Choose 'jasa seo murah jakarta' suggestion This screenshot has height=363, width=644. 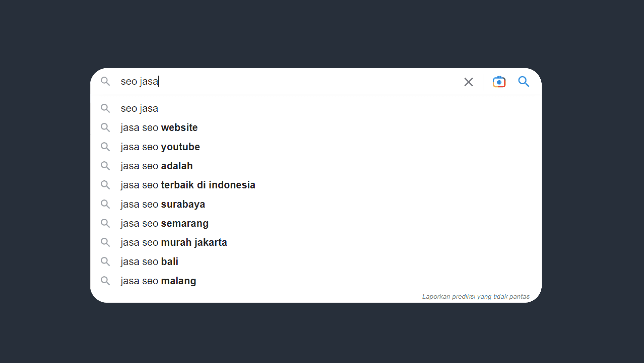click(174, 243)
